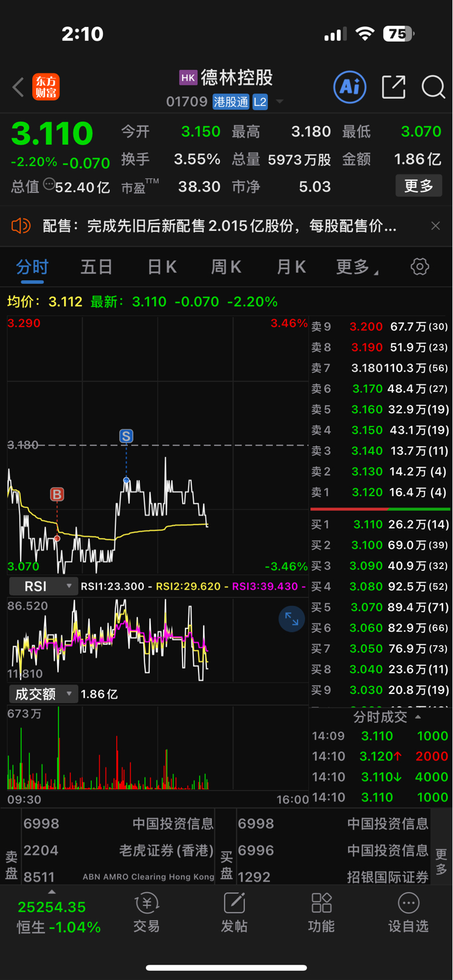
Task: Tap the S sell marker on chart
Action: (x=126, y=436)
